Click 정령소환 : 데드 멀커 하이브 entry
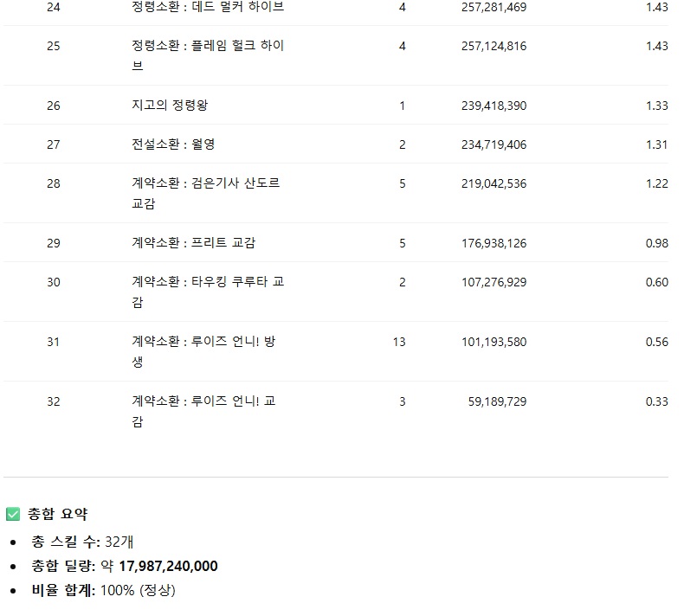The height and width of the screenshot is (616, 684). 208,7
